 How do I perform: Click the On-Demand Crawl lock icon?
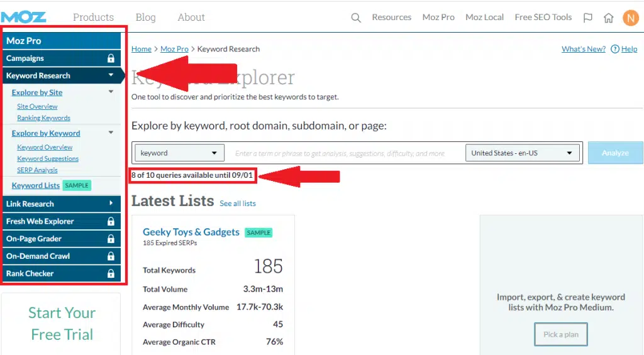[111, 256]
